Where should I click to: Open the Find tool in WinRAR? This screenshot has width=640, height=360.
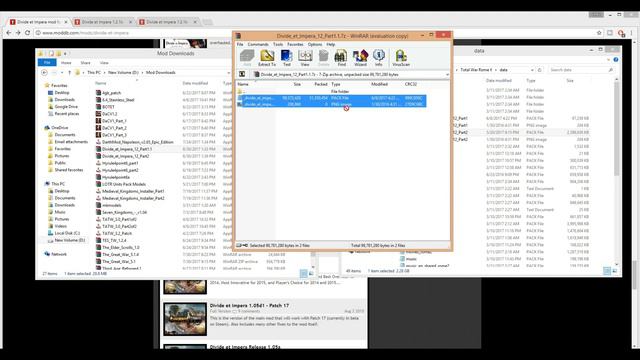pyautogui.click(x=341, y=58)
